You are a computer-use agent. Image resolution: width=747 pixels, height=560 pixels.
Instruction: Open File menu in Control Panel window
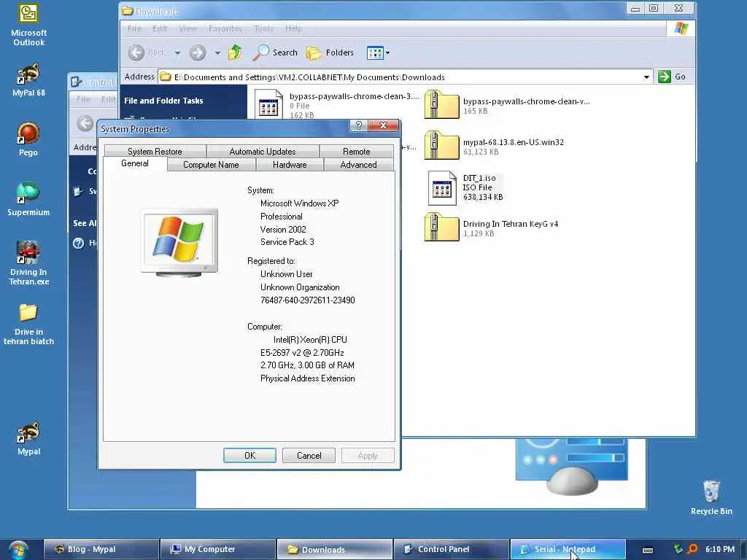[x=83, y=99]
